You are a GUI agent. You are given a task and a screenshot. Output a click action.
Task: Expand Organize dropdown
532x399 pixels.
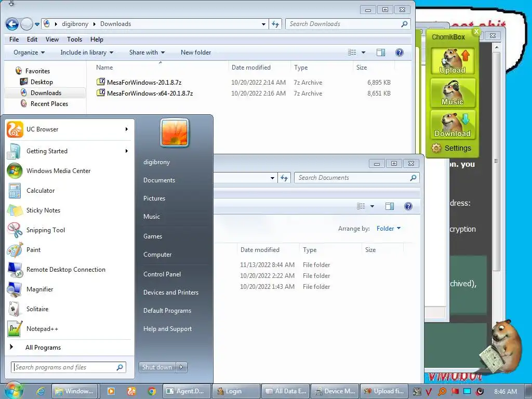(x=29, y=52)
